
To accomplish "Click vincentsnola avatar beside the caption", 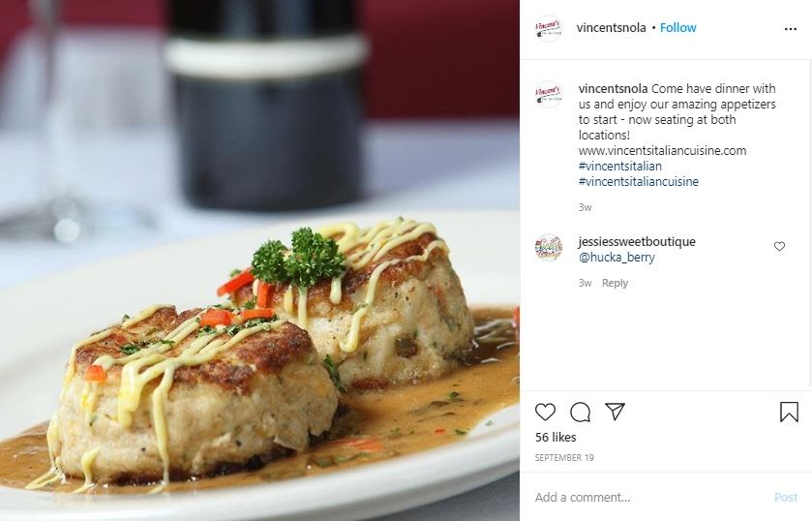I will pyautogui.click(x=549, y=94).
